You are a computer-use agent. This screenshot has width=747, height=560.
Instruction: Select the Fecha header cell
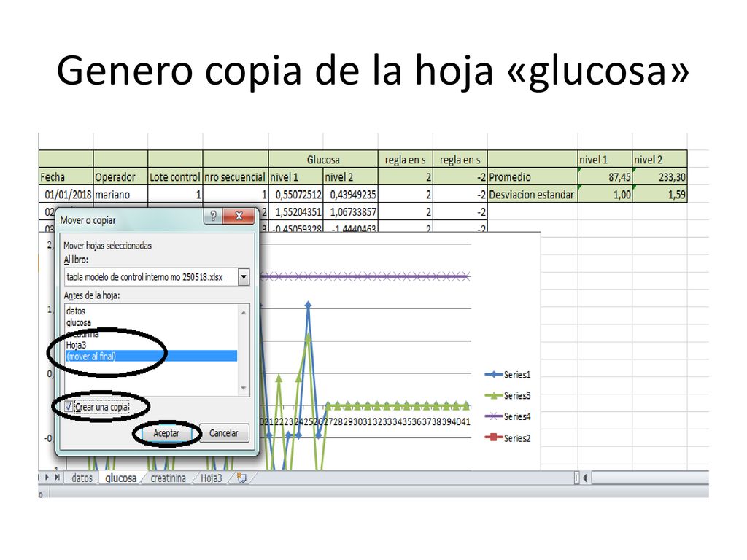click(66, 176)
